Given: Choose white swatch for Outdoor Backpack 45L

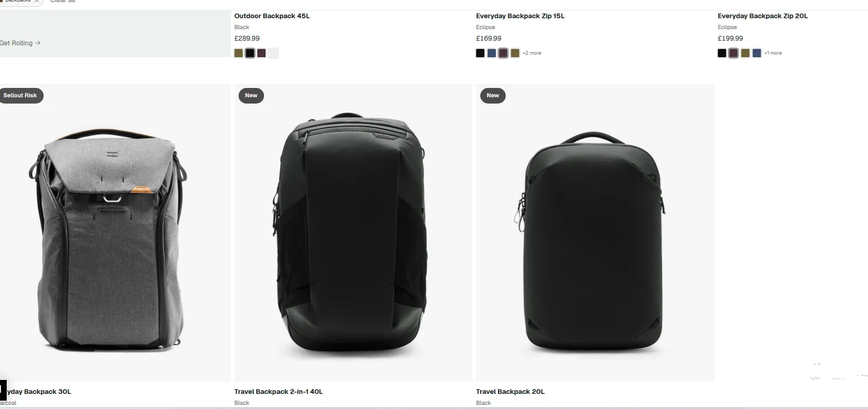Looking at the screenshot, I should 273,53.
